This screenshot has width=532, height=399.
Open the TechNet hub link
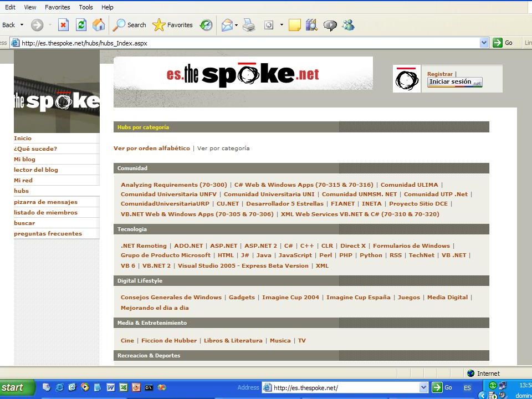[421, 255]
